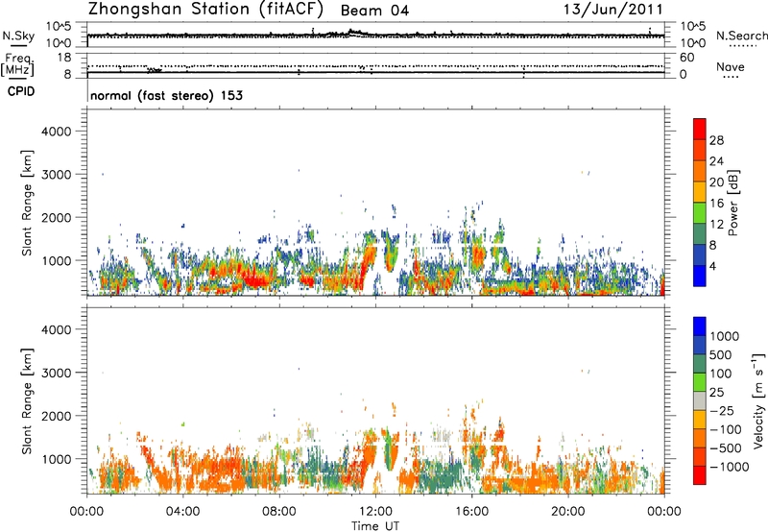Click the 12:00 time axis label

click(x=375, y=512)
